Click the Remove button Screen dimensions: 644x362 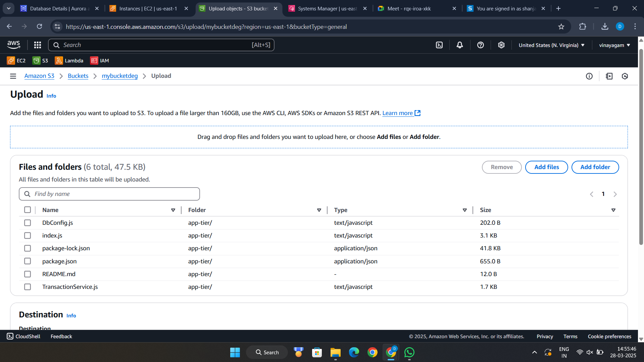(x=502, y=167)
